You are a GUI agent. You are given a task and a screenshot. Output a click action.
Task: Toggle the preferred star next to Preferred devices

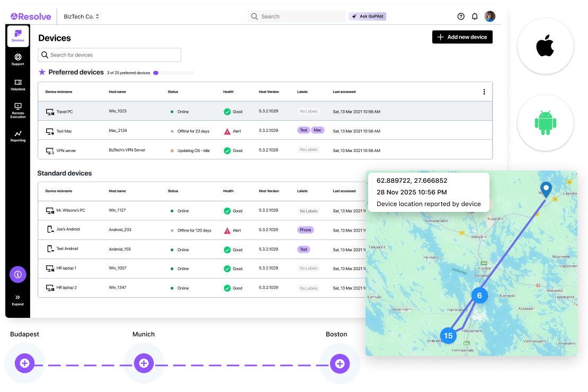(x=42, y=72)
